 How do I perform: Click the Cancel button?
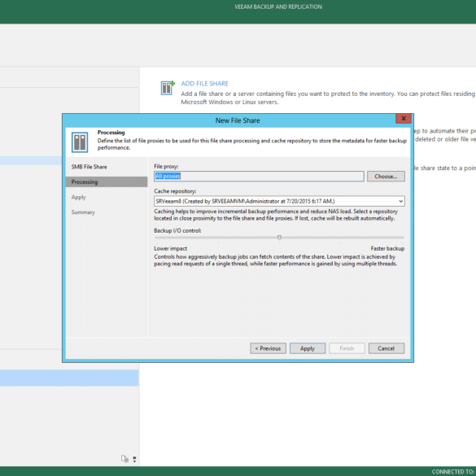click(386, 348)
